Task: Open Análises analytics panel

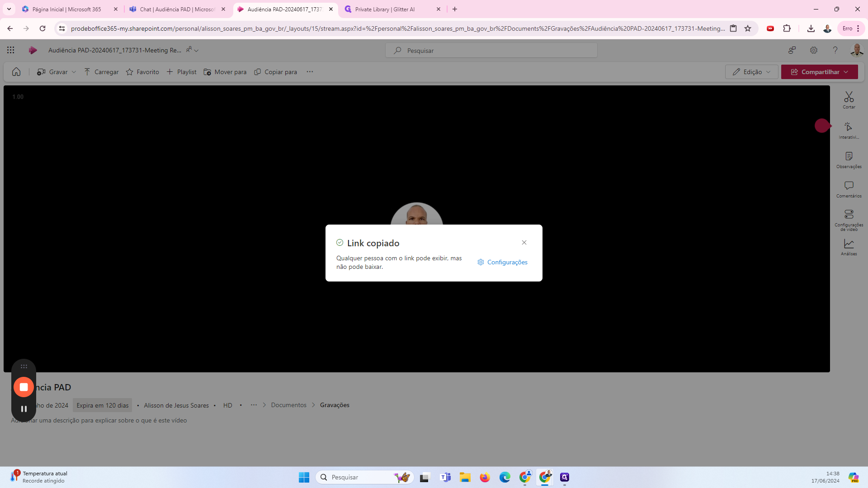Action: 849,247
